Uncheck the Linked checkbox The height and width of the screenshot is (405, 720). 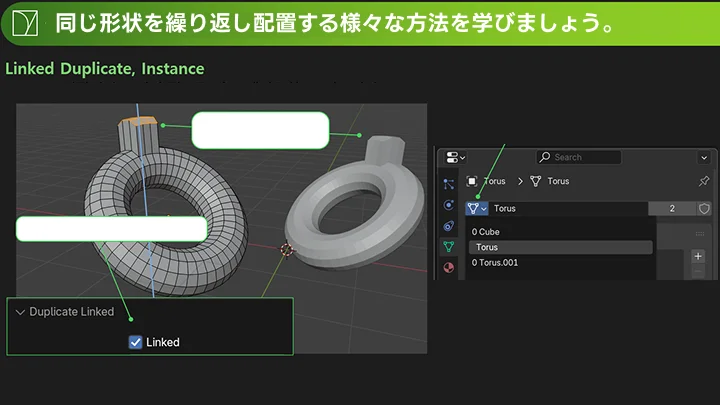(136, 342)
